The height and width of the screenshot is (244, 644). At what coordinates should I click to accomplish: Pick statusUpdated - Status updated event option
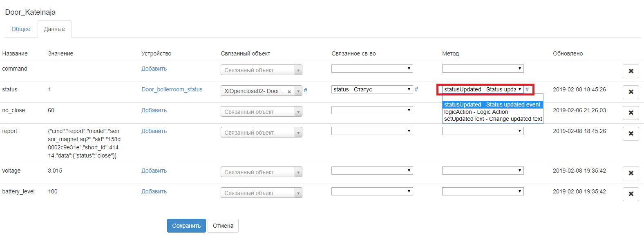(x=492, y=105)
